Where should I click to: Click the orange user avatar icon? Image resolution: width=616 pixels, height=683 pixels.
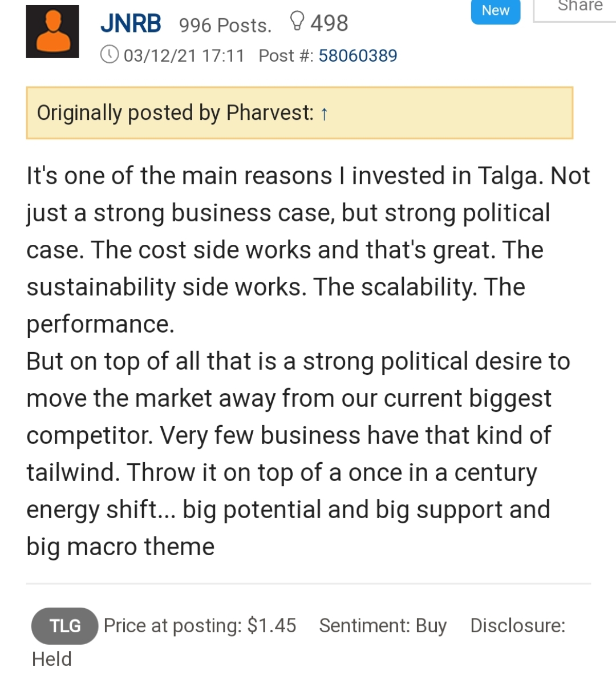[x=52, y=32]
